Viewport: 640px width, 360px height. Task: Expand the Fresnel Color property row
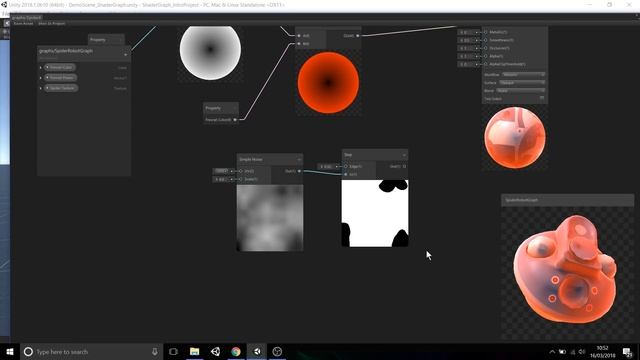[40, 67]
